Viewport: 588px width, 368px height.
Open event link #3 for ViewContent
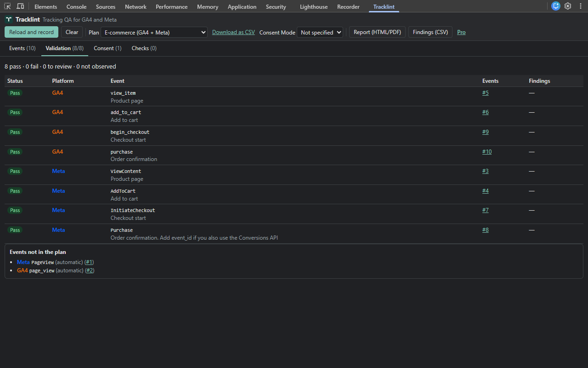click(486, 171)
